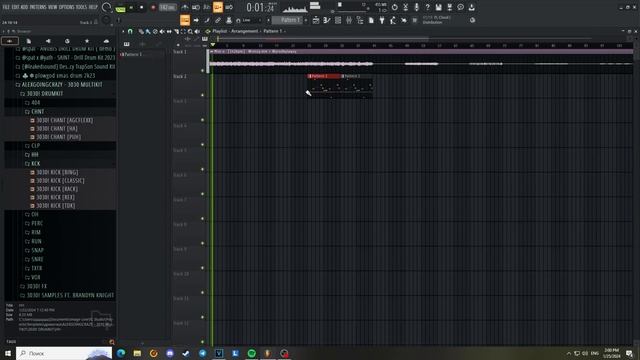The image size is (640, 360).
Task: Open the TOOLS menu
Action: 82,7
